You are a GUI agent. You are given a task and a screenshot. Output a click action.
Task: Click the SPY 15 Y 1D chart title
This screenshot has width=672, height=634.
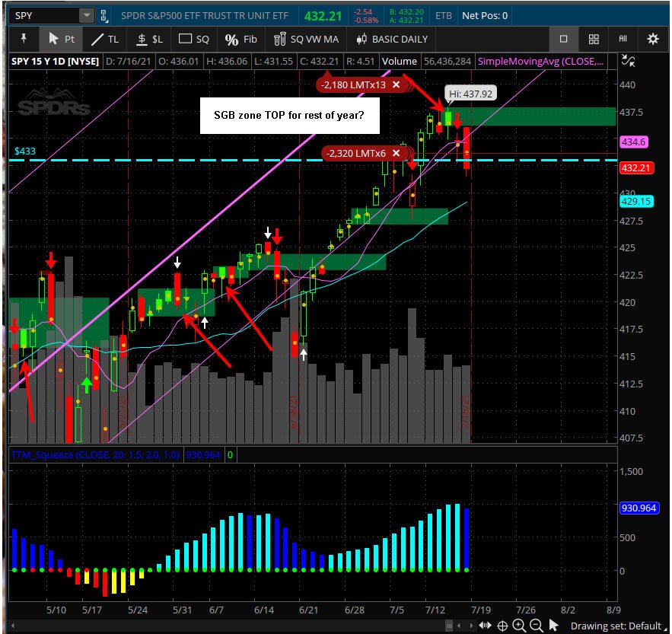(x=55, y=62)
